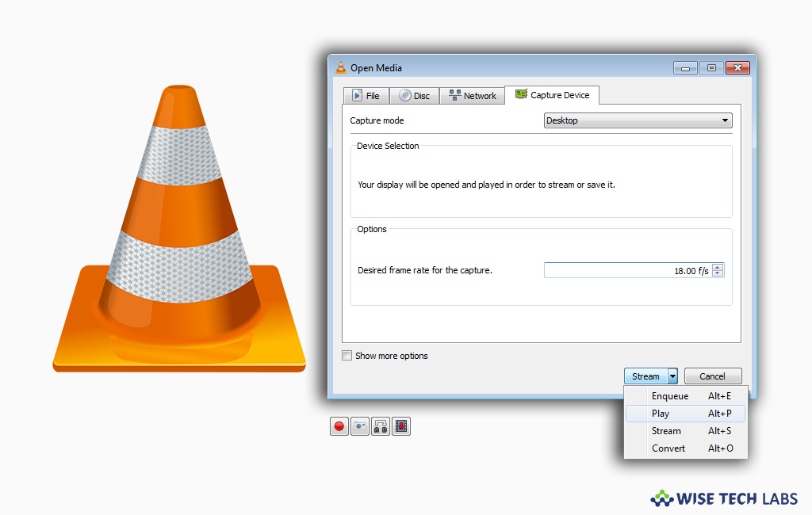The width and height of the screenshot is (812, 515).
Task: Click the 'Options' group title
Action: click(x=371, y=229)
